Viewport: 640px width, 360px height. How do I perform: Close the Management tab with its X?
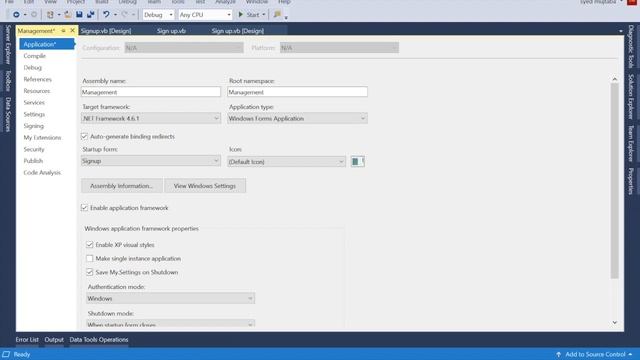click(73, 31)
